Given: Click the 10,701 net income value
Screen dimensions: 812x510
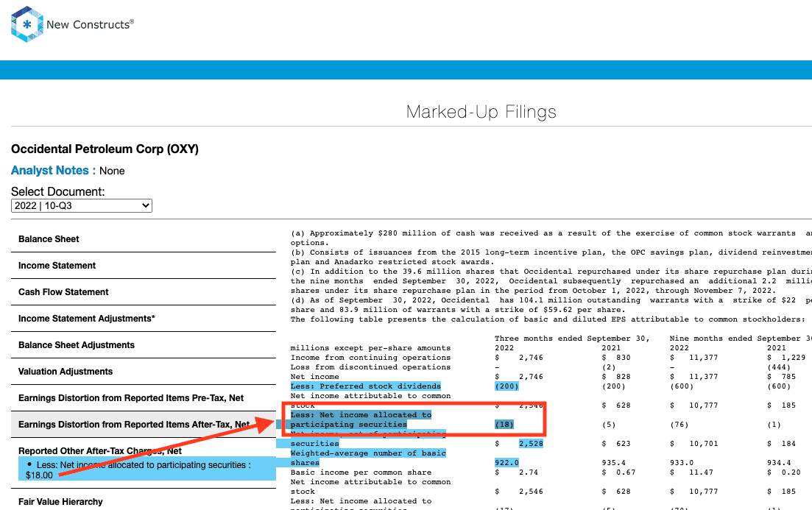Looking at the screenshot, I should (704, 444).
